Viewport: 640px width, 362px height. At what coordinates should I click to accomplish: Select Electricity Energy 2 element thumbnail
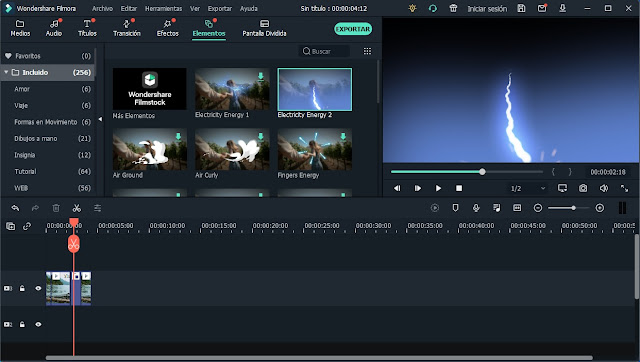tap(315, 89)
